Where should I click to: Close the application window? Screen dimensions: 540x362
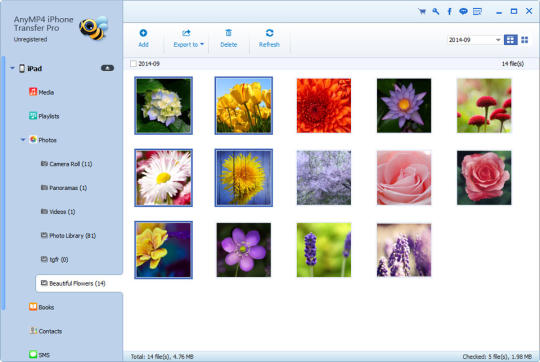click(529, 11)
